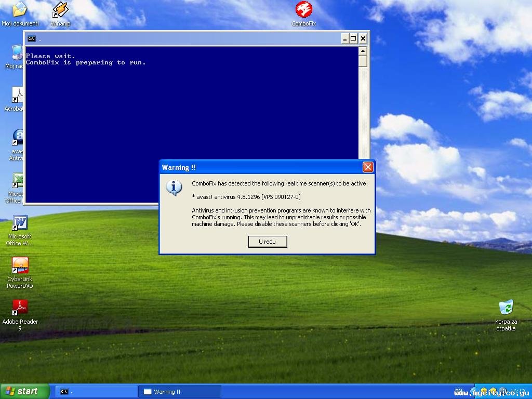Launch CyberLink PowerDVD shortcut
This screenshot has height=399, width=532.
(20, 273)
